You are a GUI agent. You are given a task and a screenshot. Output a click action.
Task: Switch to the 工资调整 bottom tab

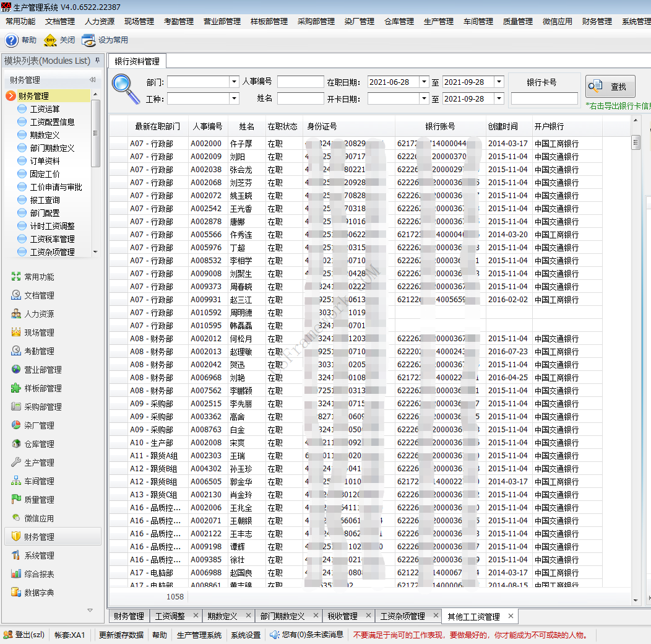tap(170, 616)
